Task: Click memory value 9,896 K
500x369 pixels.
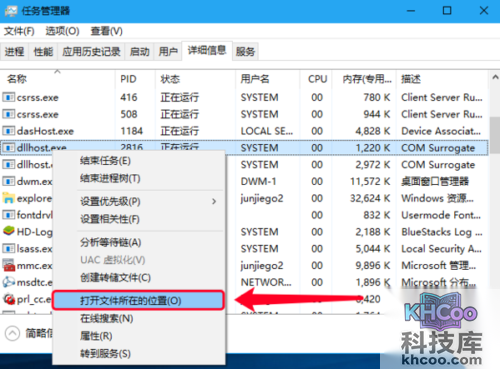Action: click(x=373, y=266)
